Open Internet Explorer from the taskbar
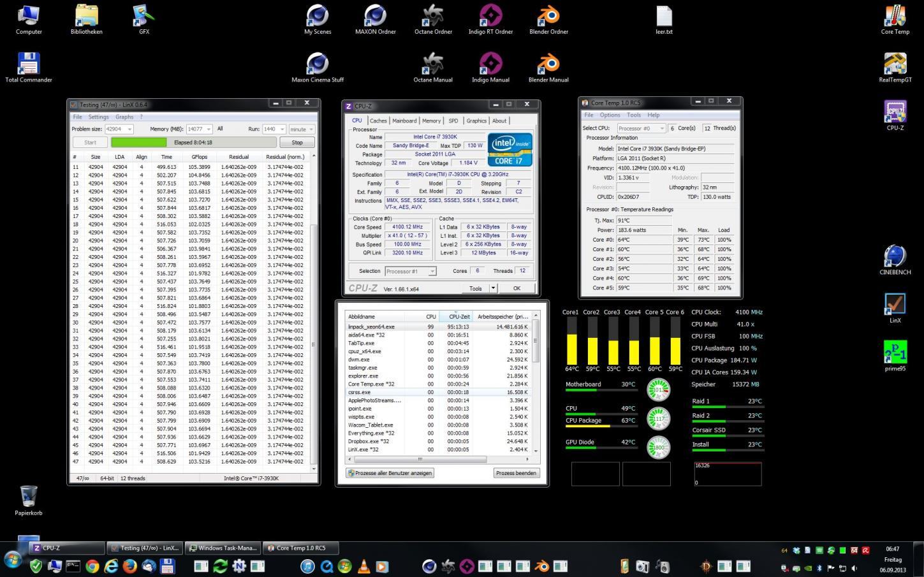 pos(111,566)
